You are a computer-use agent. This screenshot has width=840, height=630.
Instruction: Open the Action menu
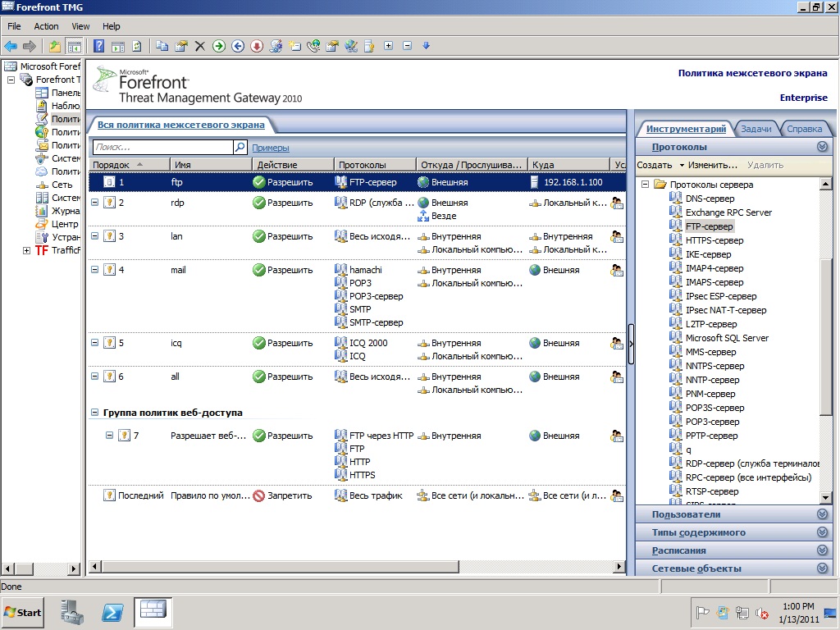pos(46,26)
